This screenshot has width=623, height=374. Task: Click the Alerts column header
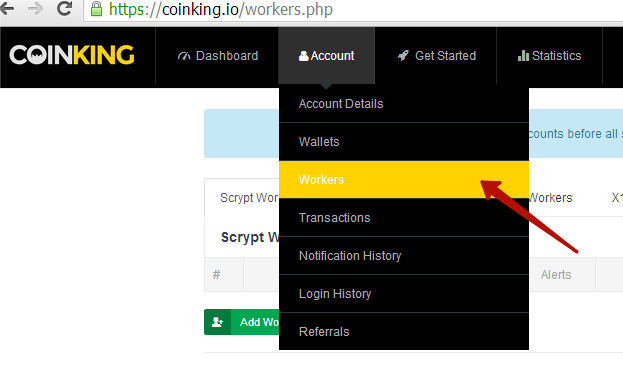(x=556, y=275)
